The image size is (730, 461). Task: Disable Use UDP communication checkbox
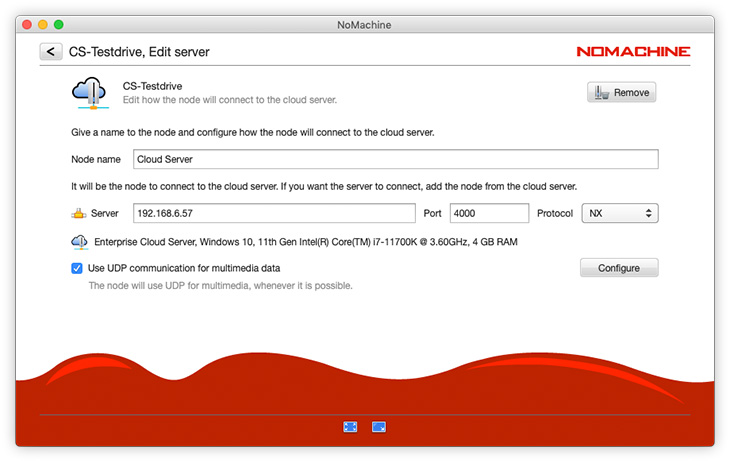[x=77, y=268]
